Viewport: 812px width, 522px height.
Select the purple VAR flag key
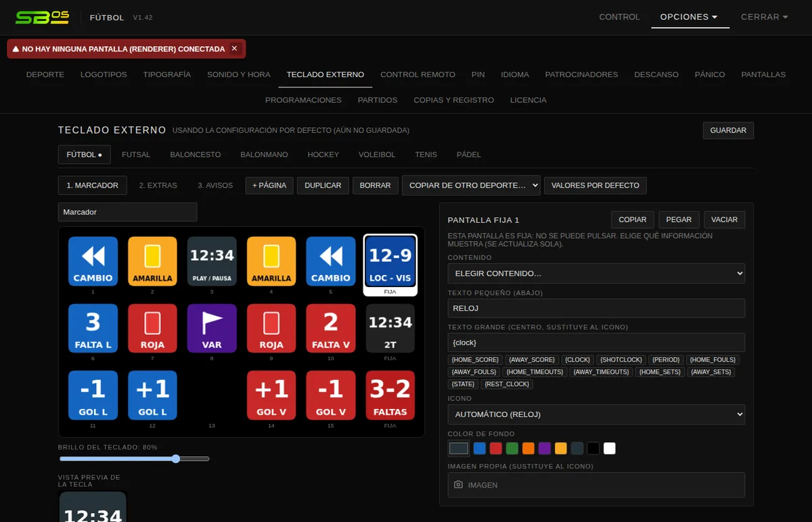(212, 328)
